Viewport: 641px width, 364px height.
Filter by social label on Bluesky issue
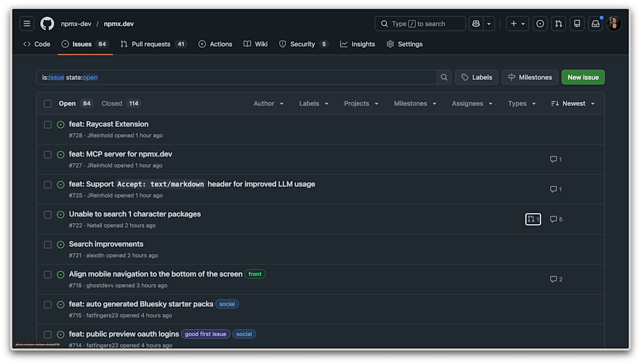227,305
